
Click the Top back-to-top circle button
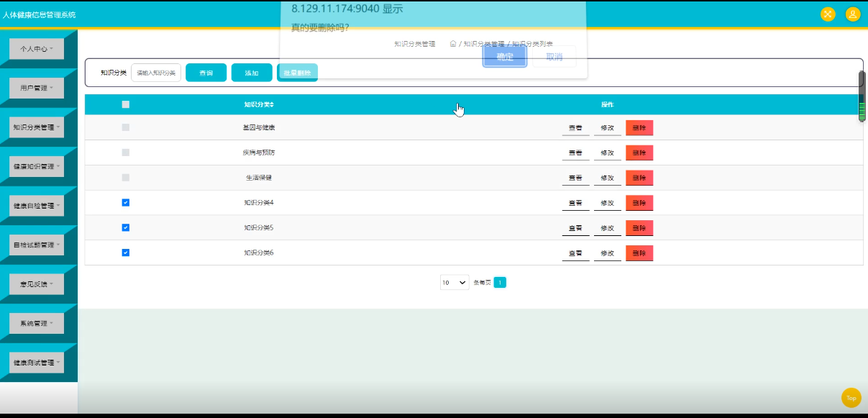coord(851,397)
